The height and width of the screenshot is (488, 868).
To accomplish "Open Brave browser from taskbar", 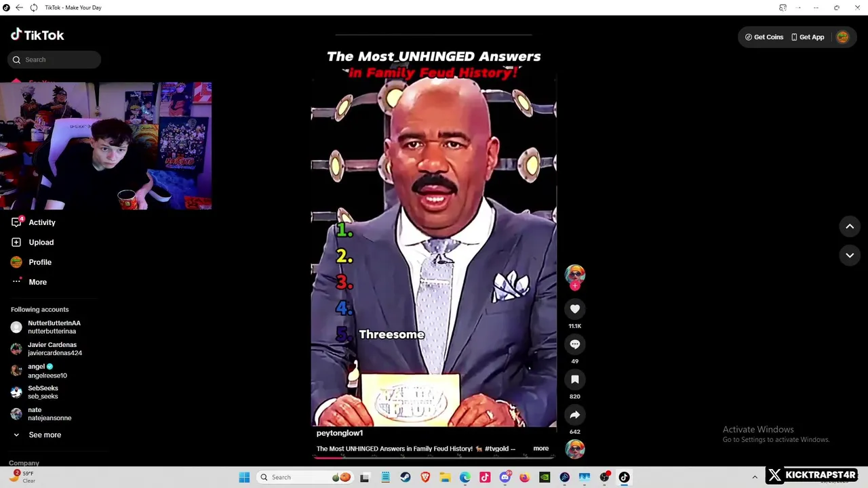I will (425, 477).
